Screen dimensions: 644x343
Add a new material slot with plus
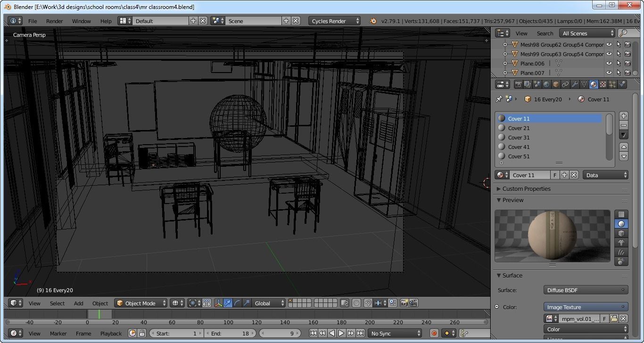point(624,116)
